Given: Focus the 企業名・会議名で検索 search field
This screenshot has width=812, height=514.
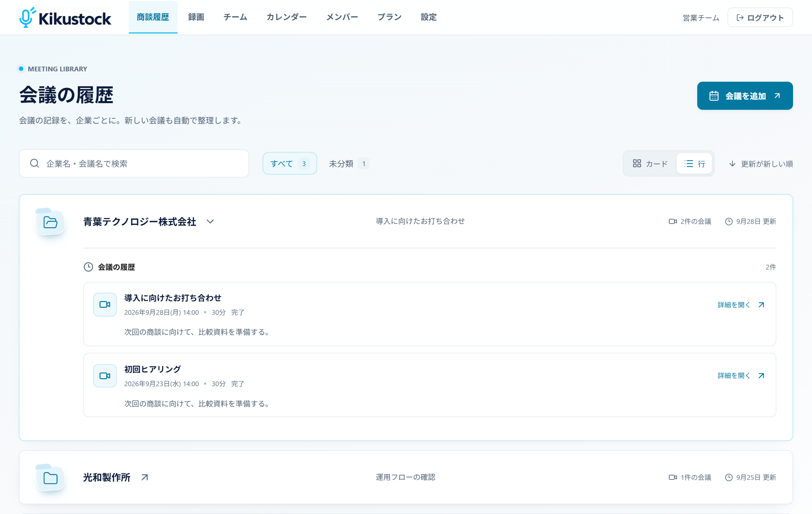Looking at the screenshot, I should [x=134, y=163].
